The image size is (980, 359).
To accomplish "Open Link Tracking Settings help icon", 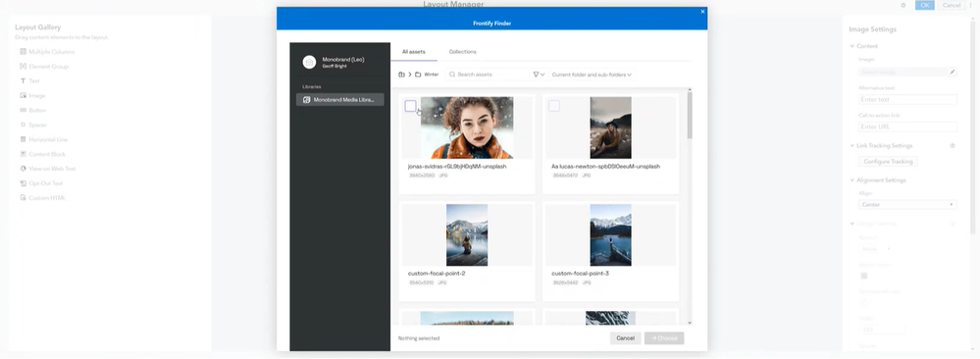I will point(953,146).
